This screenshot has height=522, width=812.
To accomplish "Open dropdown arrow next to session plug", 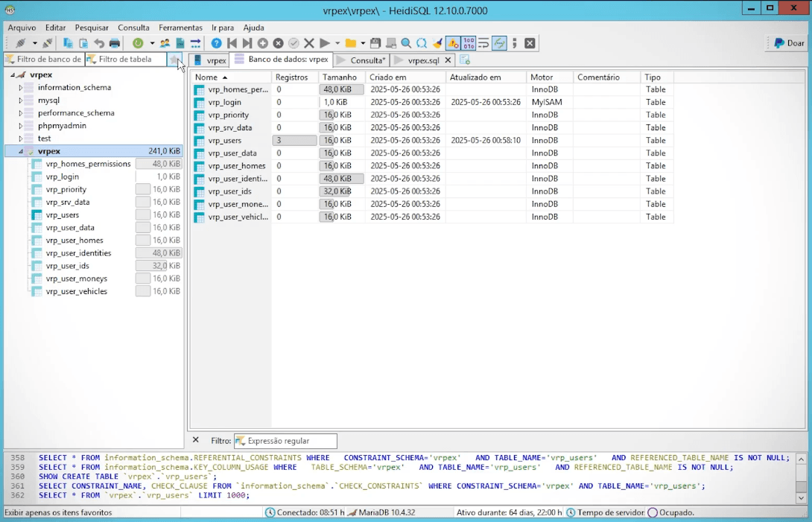I will coord(34,43).
